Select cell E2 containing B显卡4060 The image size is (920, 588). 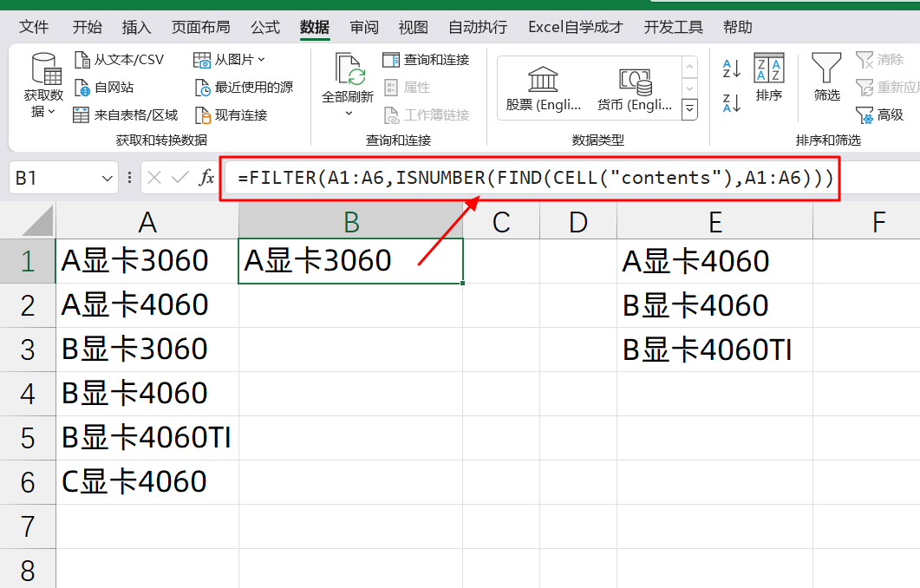[714, 305]
